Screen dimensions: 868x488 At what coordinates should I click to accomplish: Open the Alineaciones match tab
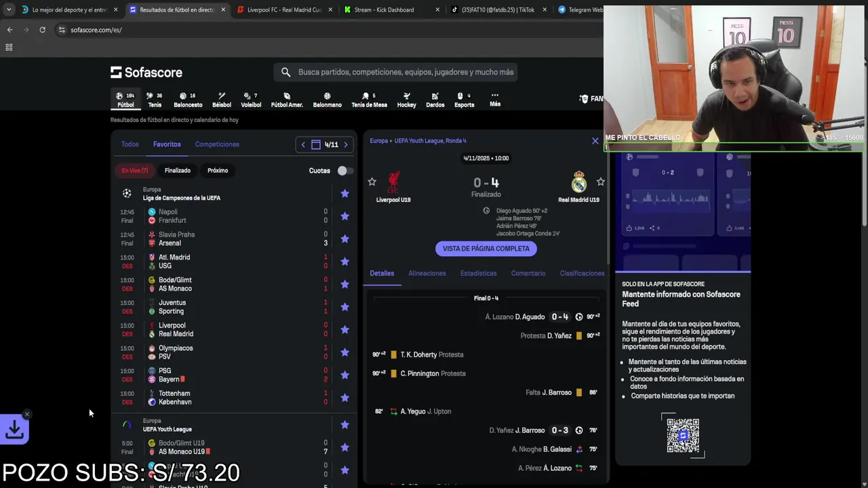(427, 273)
